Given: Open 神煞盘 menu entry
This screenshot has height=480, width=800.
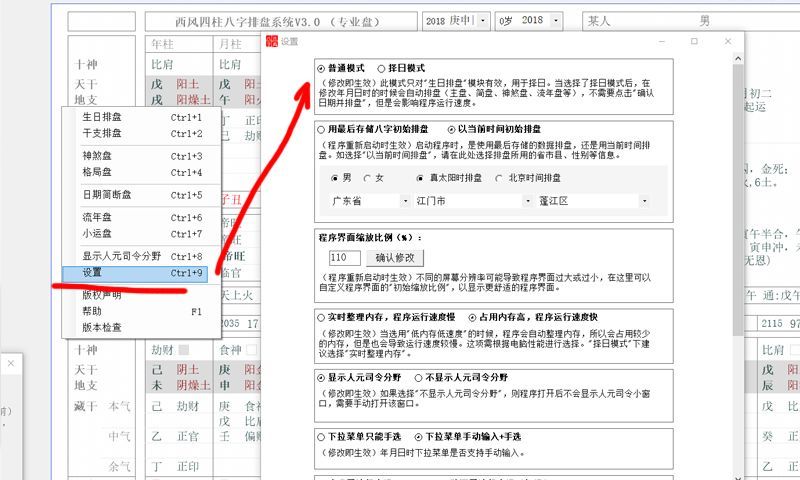Looking at the screenshot, I should (x=142, y=156).
